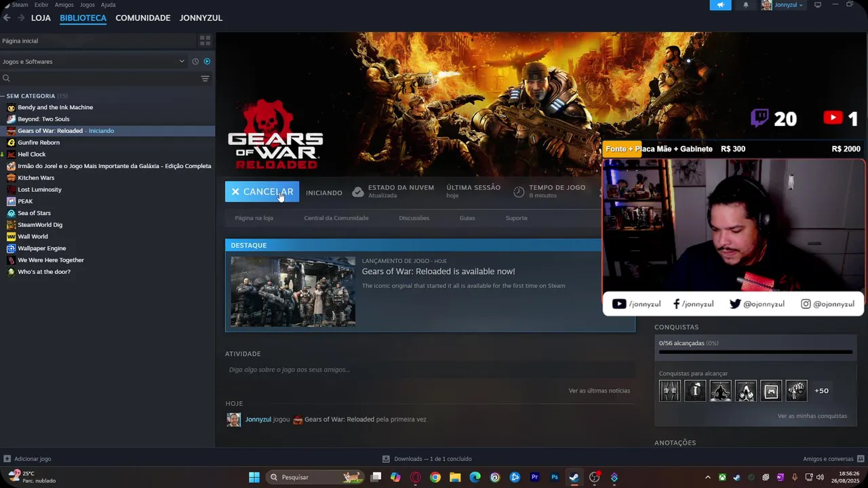This screenshot has height=488, width=868.
Task: Open Central da Comunidade link
Action: pos(336,218)
